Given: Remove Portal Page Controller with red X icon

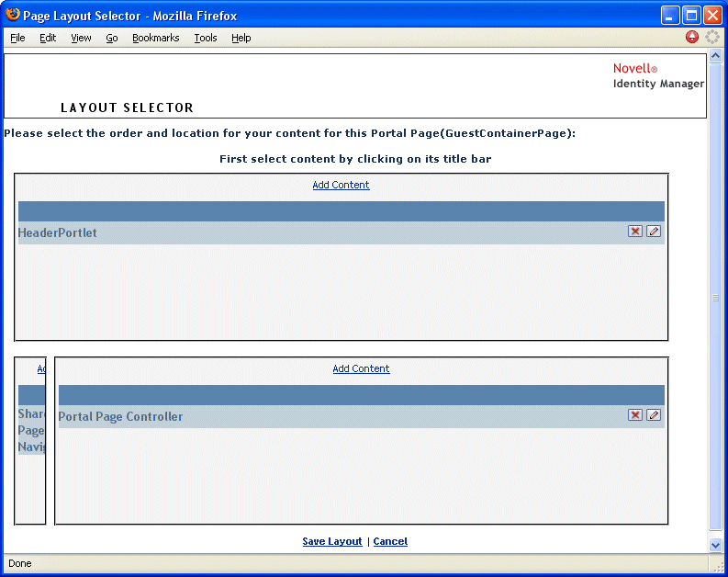Looking at the screenshot, I should coord(634,415).
